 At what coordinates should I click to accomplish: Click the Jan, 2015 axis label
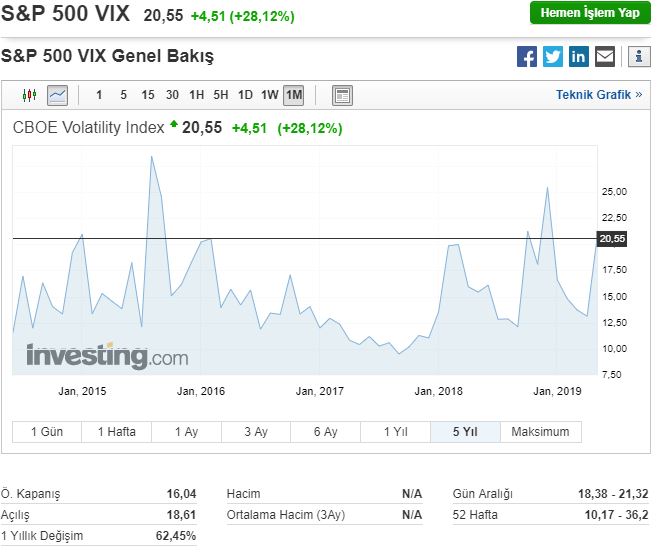pos(82,391)
